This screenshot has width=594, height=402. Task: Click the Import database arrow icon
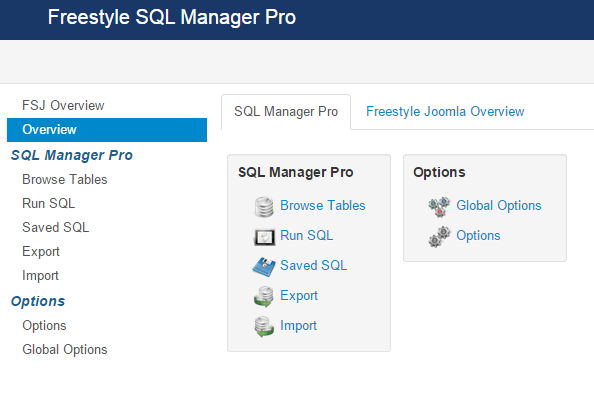264,326
